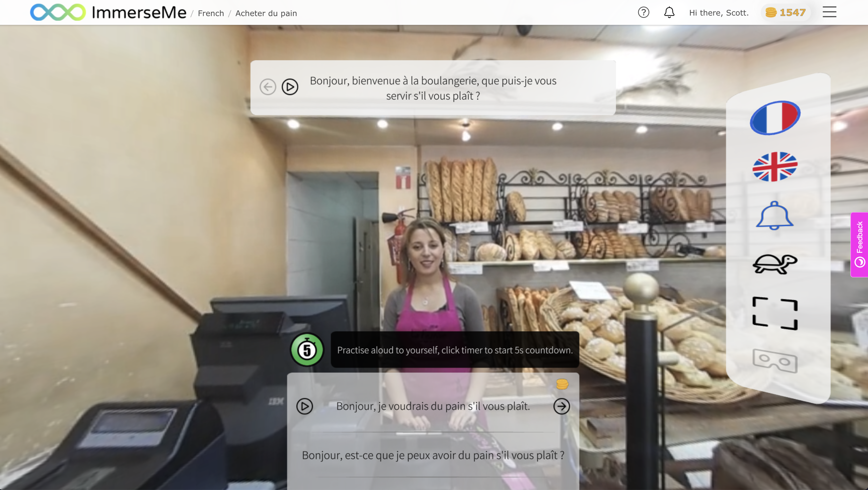Image resolution: width=868 pixels, height=490 pixels.
Task: Toggle English translation with the UK flag
Action: [x=775, y=167]
